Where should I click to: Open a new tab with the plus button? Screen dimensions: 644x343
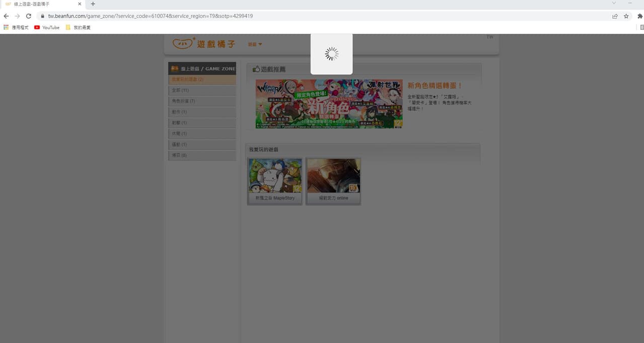click(93, 4)
